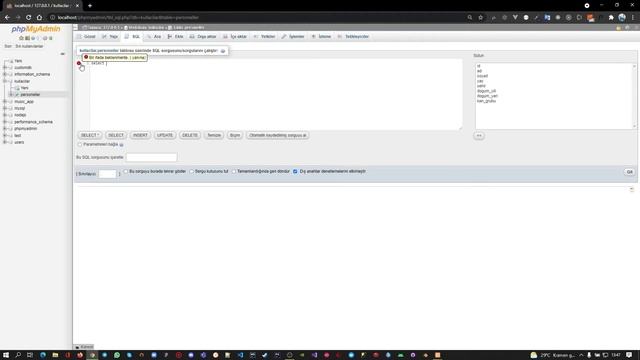Click the help icon beside Parametreleri bağla

pos(121,145)
